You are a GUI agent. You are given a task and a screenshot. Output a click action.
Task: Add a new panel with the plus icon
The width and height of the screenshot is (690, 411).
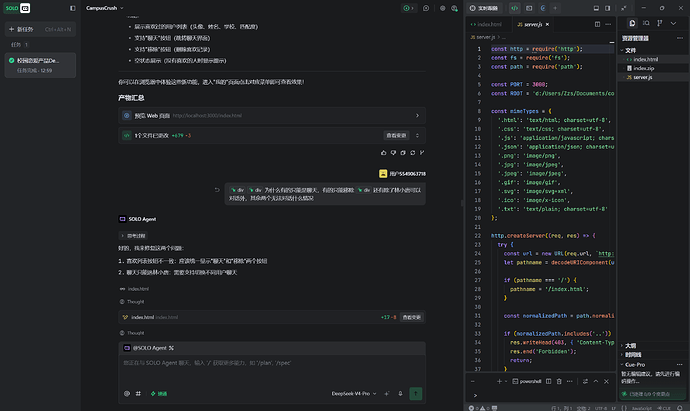point(555,8)
